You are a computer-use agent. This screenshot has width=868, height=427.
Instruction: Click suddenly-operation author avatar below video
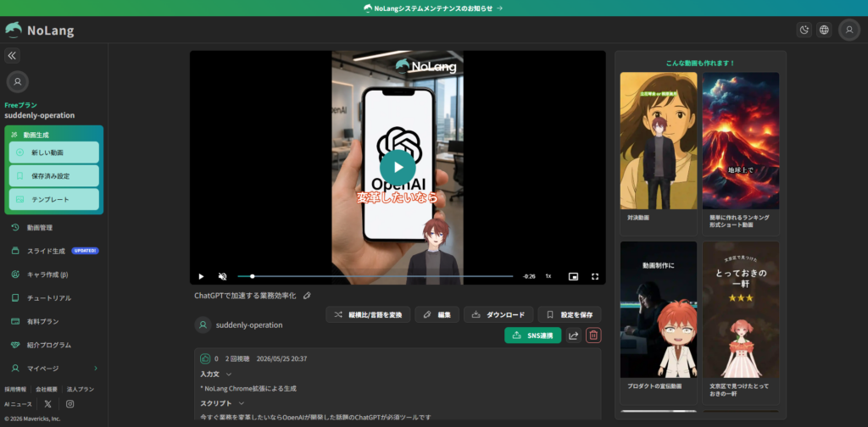coord(203,324)
